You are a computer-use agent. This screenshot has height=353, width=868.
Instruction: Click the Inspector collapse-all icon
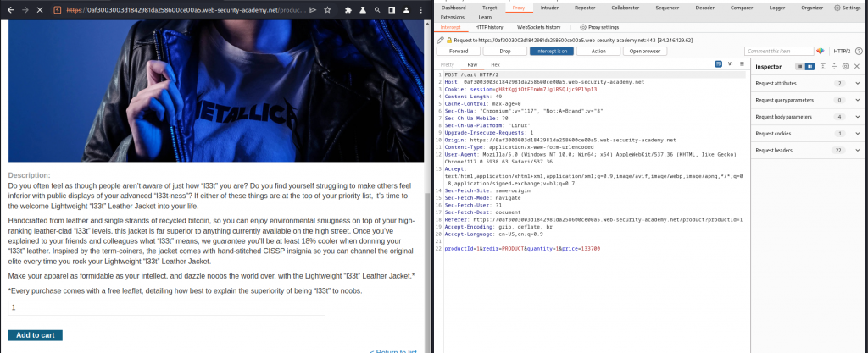click(834, 66)
